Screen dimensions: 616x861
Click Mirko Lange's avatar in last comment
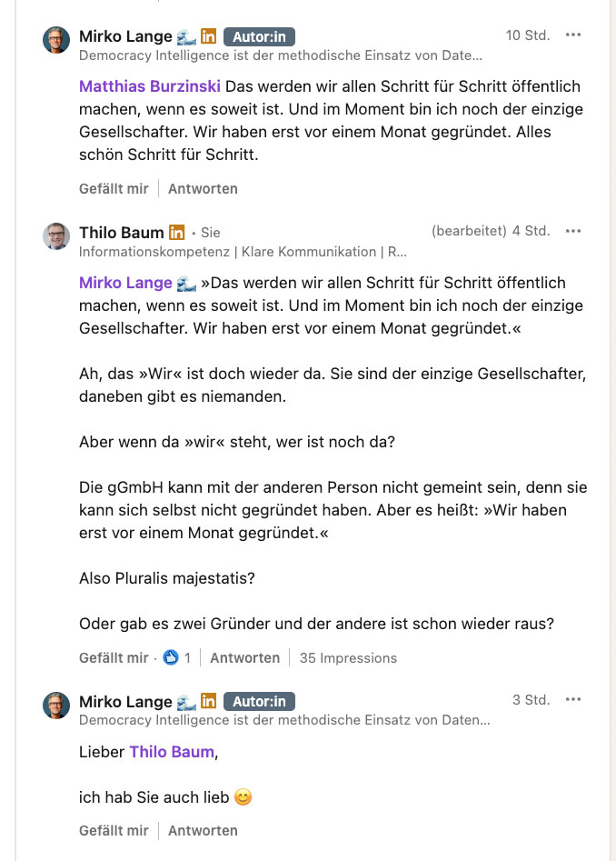[56, 706]
